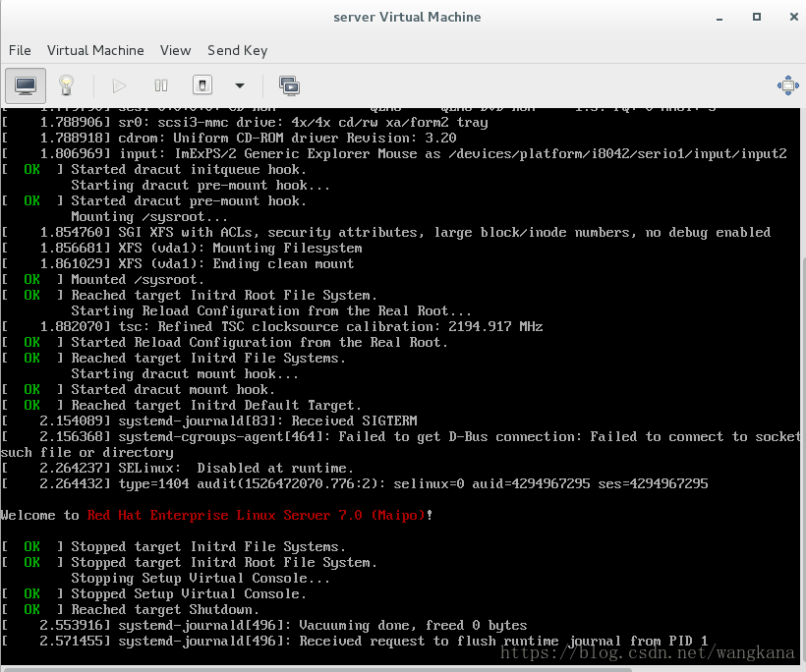The width and height of the screenshot is (806, 672).
Task: Open the File menu
Action: 20,50
